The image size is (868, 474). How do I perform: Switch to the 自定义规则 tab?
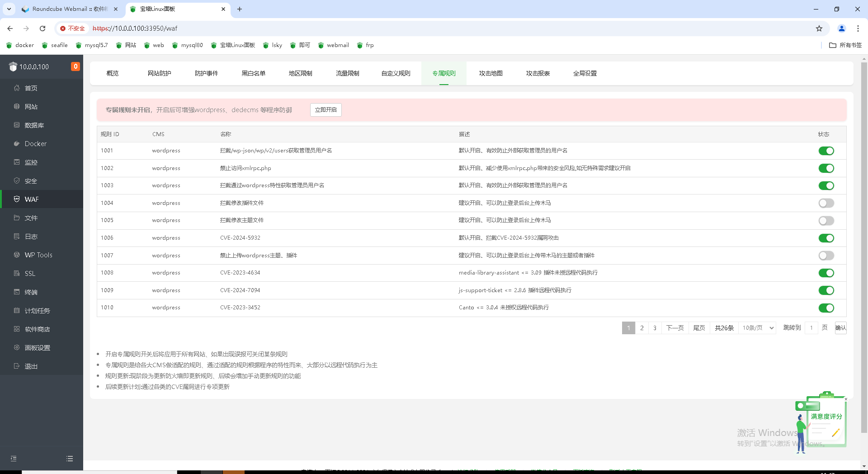(x=396, y=73)
